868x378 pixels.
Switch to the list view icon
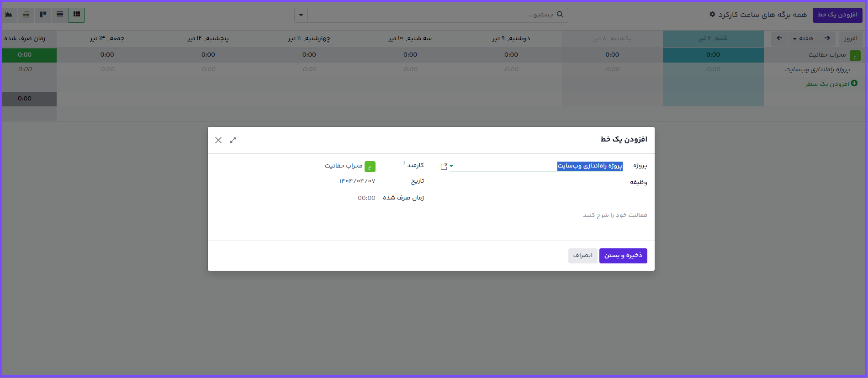[60, 15]
